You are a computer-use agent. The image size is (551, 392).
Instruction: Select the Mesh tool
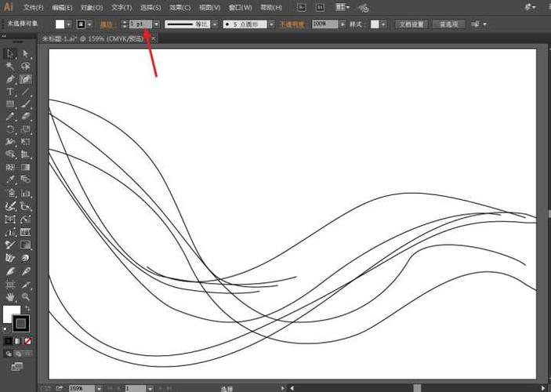(10, 167)
